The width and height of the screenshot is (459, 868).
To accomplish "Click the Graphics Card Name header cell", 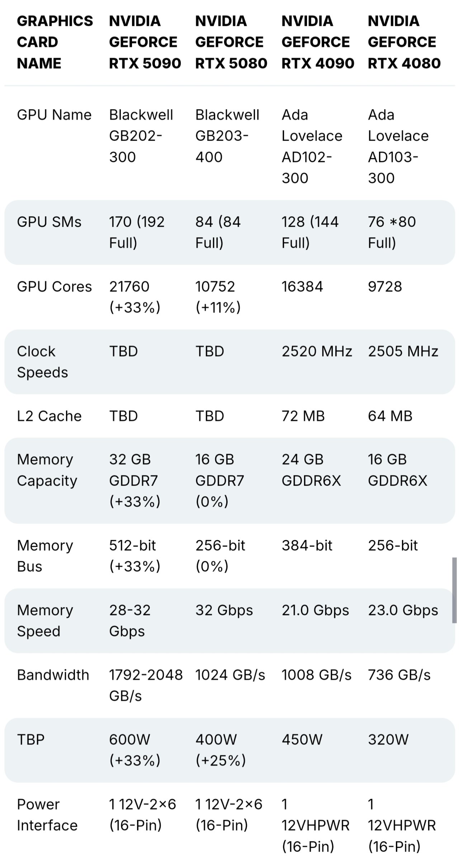I will pyautogui.click(x=55, y=42).
